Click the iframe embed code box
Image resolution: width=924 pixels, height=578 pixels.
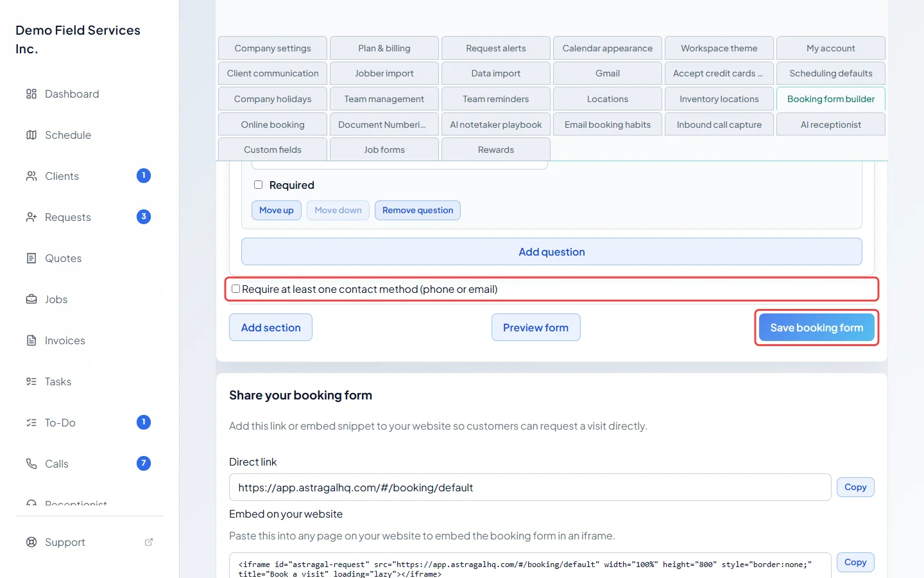[530, 566]
